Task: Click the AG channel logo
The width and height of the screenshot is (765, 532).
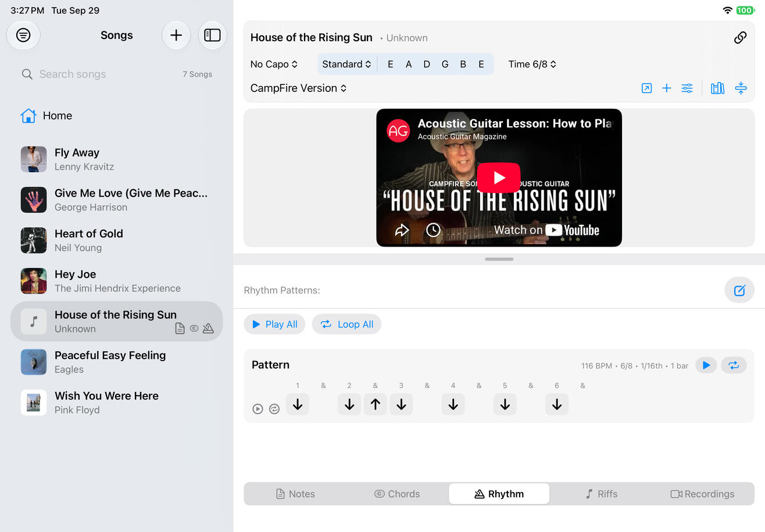Action: [398, 130]
